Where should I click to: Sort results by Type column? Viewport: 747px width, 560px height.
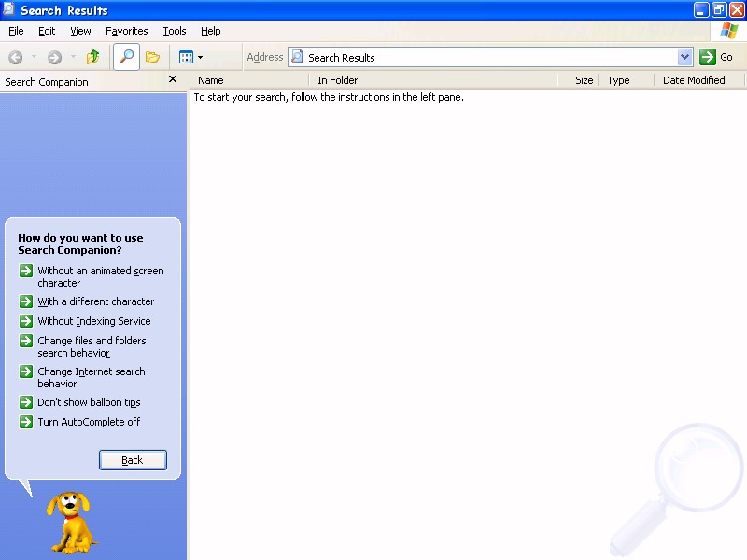point(627,80)
